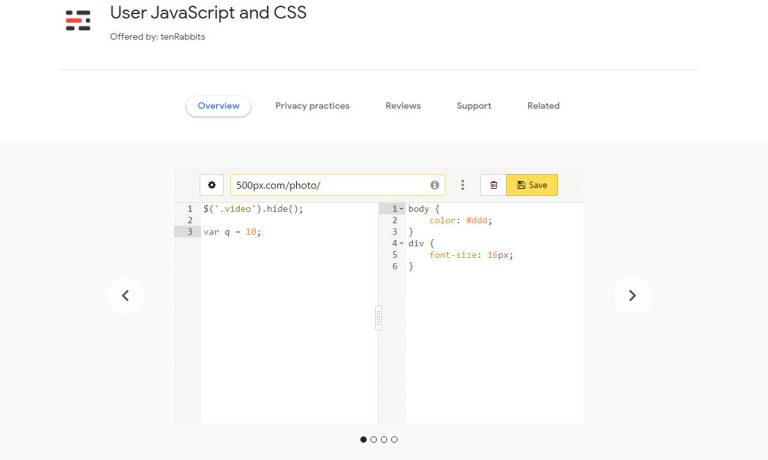Open the gear settings icon in editor
Image resolution: width=768 pixels, height=460 pixels.
212,185
